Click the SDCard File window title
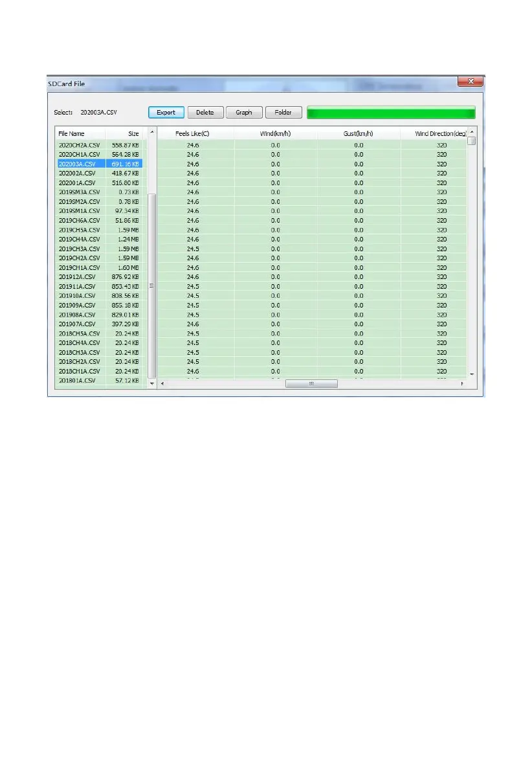The height and width of the screenshot is (771, 532). (x=67, y=84)
